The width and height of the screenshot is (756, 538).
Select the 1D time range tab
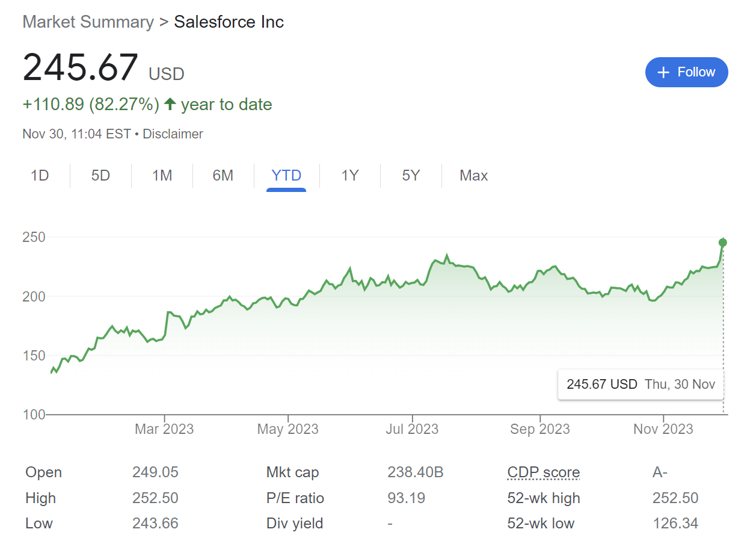pos(40,176)
